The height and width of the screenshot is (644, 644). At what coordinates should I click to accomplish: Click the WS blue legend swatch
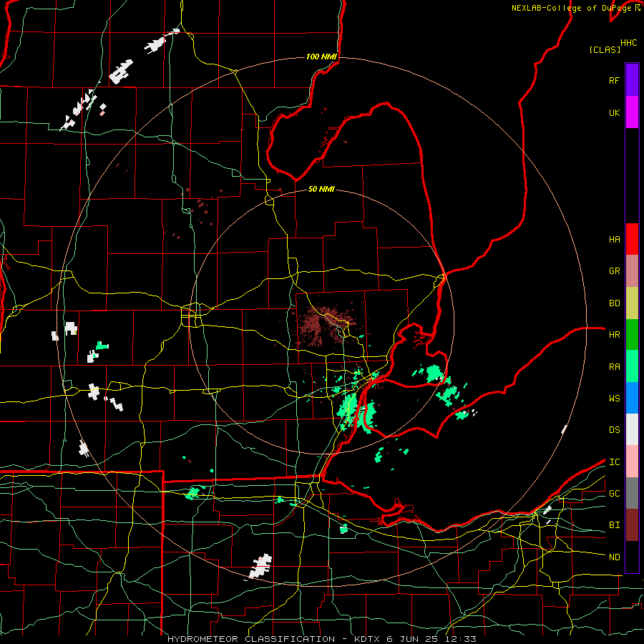(x=632, y=398)
